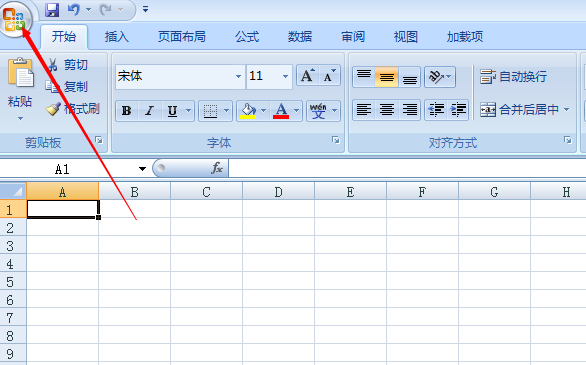Apply red font color A
Viewport: 586px width, 365px height.
tap(281, 111)
